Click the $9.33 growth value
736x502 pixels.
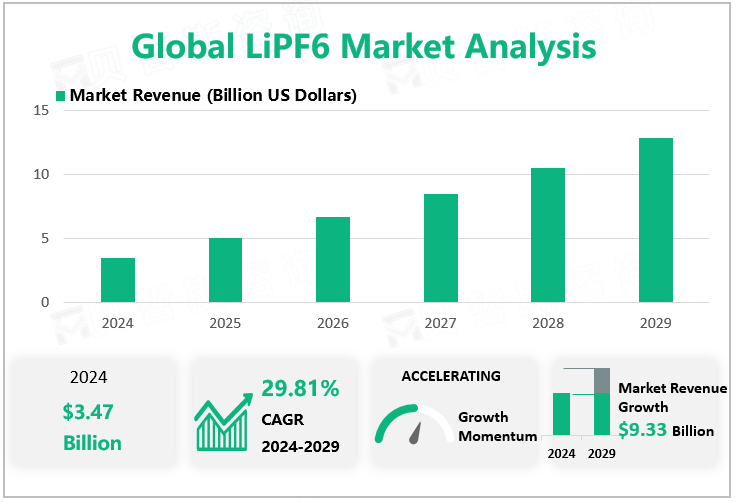643,430
